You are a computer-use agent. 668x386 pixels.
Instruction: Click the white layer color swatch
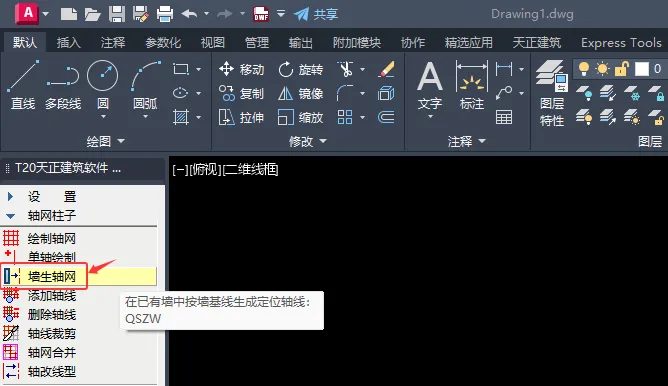642,69
